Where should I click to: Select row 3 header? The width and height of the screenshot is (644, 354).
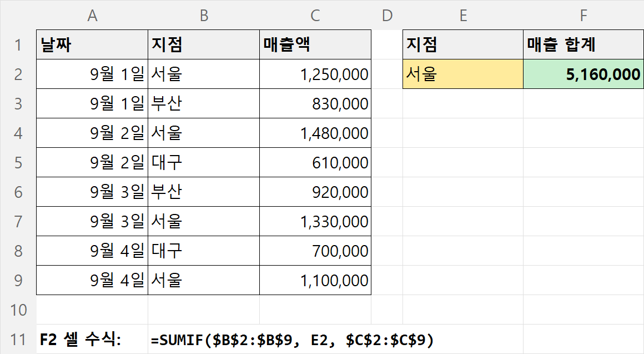coord(18,103)
